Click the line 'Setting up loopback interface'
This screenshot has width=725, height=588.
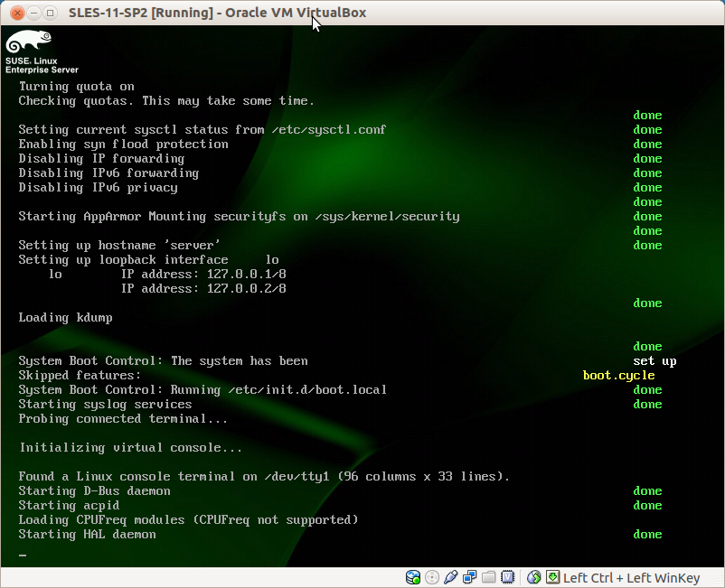pyautogui.click(x=148, y=259)
